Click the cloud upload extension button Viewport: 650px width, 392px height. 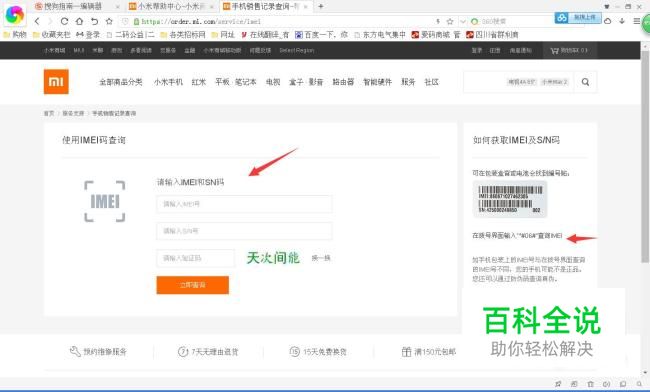(578, 17)
